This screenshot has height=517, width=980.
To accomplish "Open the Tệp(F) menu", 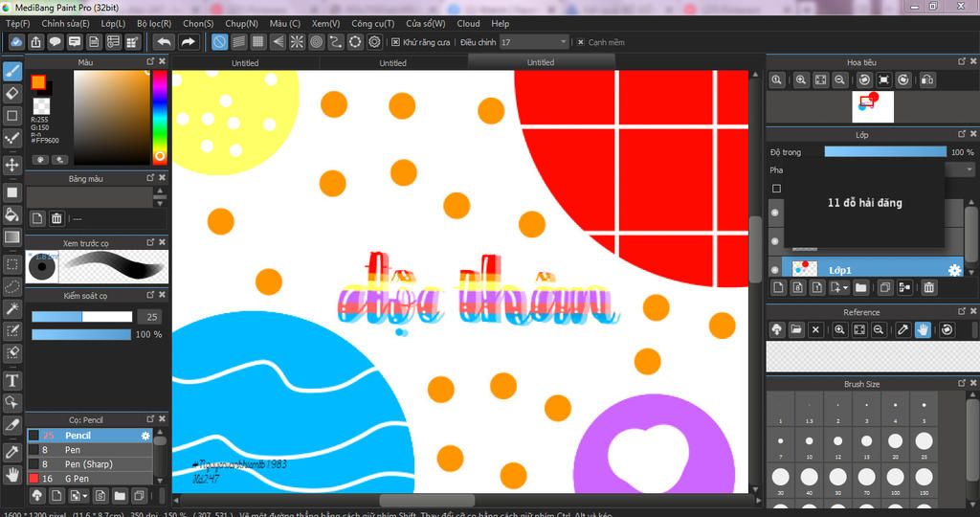I will click(17, 23).
